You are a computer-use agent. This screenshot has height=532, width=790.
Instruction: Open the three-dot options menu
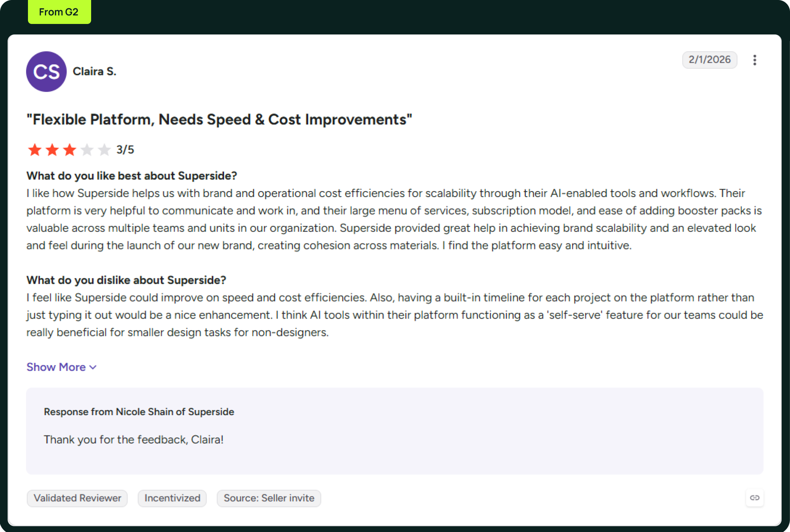tap(755, 60)
